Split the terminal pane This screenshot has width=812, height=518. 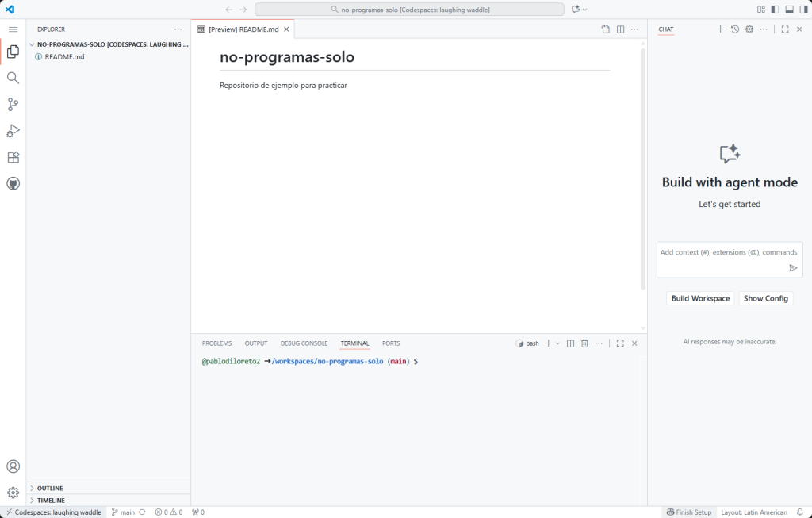[x=570, y=343]
